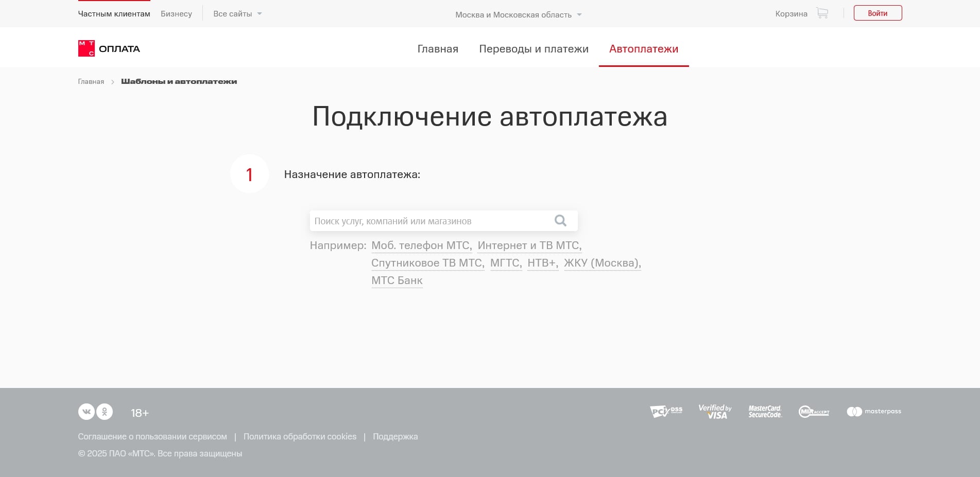Open Политика обработки cookies page

pos(300,436)
